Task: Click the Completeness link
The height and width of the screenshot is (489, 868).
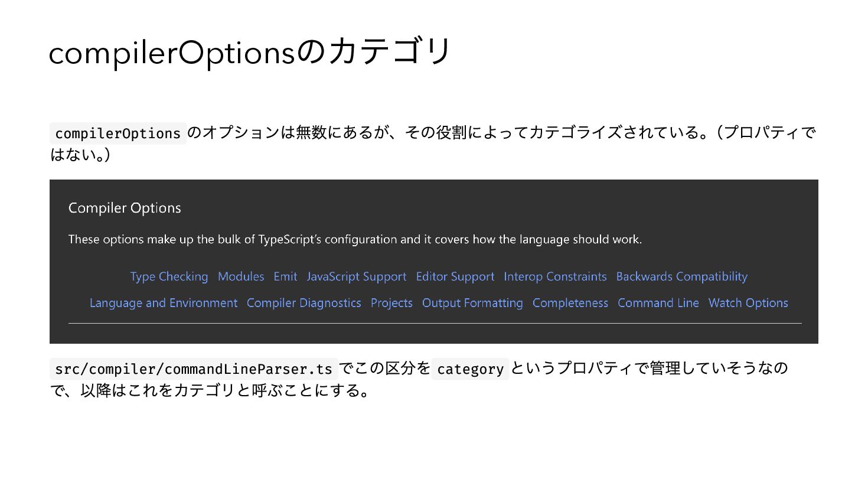Action: click(x=570, y=304)
